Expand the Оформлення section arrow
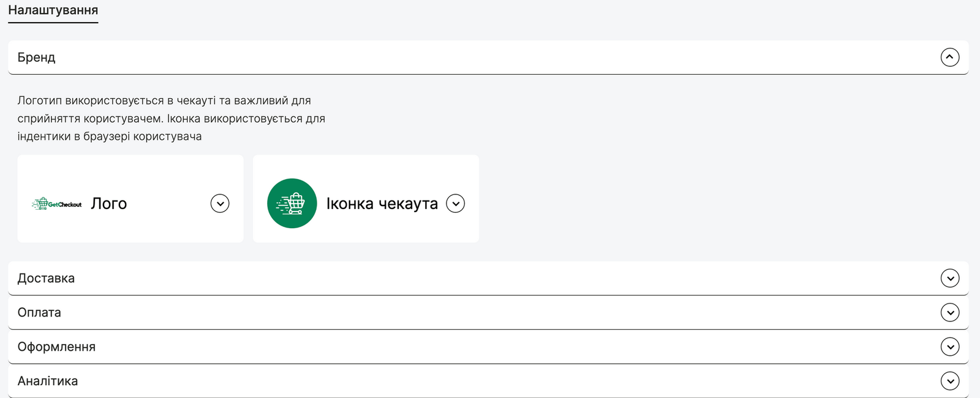This screenshot has height=398, width=980. point(949,346)
